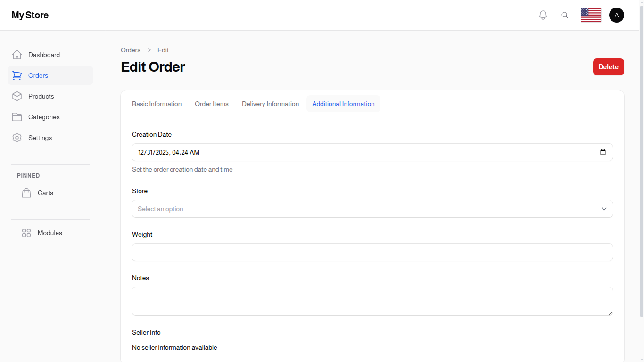Click the Categories folder icon

pyautogui.click(x=17, y=117)
